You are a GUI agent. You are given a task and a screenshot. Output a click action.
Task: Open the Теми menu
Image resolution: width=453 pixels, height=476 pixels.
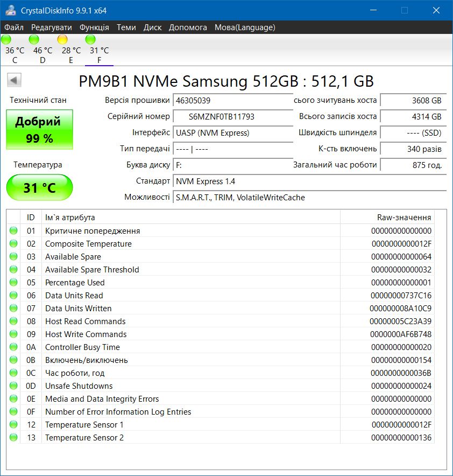tap(126, 27)
